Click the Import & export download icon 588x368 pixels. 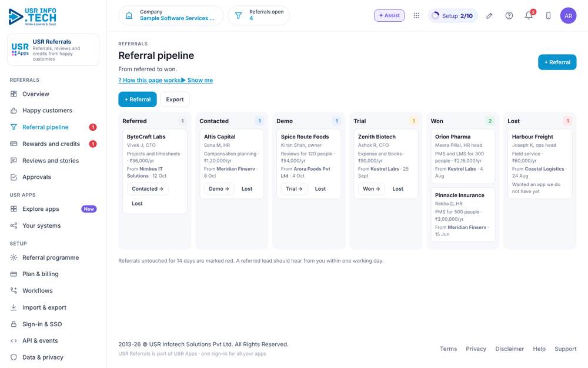pos(14,307)
